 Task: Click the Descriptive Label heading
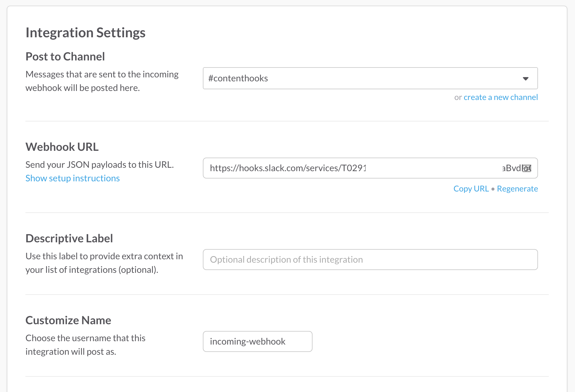point(69,238)
